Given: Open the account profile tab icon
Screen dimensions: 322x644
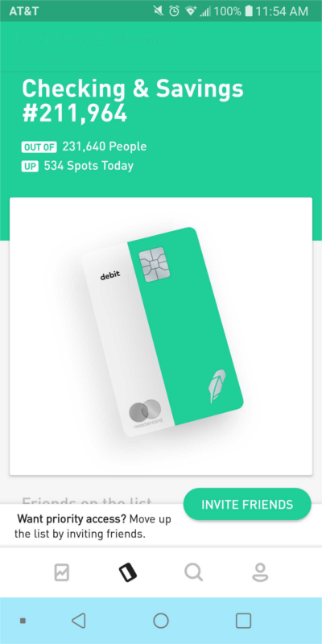Looking at the screenshot, I should click(x=260, y=572).
